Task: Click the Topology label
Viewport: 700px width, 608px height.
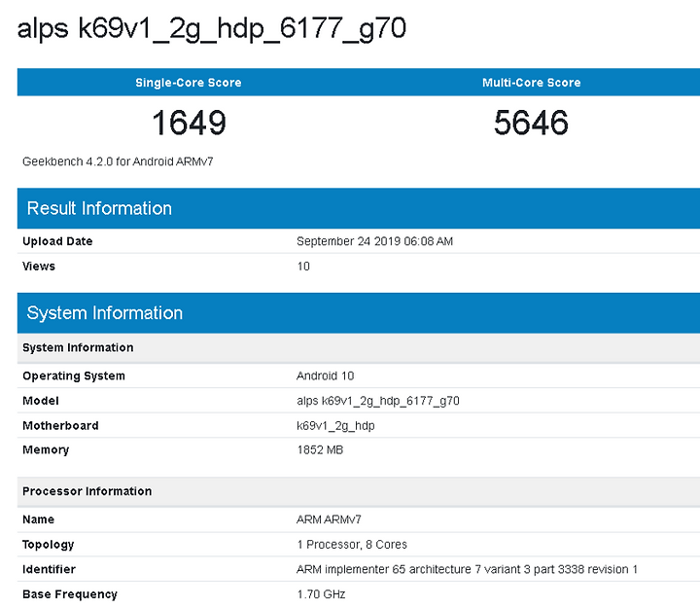Action: point(49,545)
